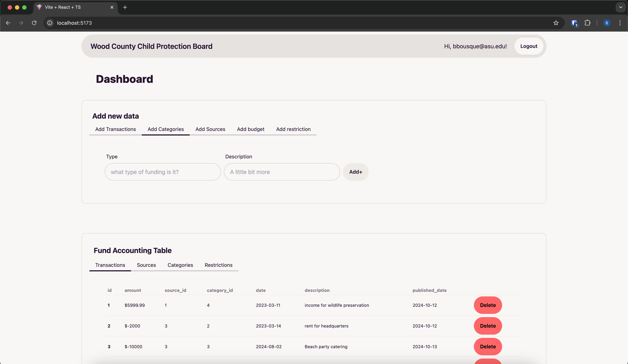This screenshot has width=628, height=364.
Task: Click the browser back arrow
Action: (8, 23)
